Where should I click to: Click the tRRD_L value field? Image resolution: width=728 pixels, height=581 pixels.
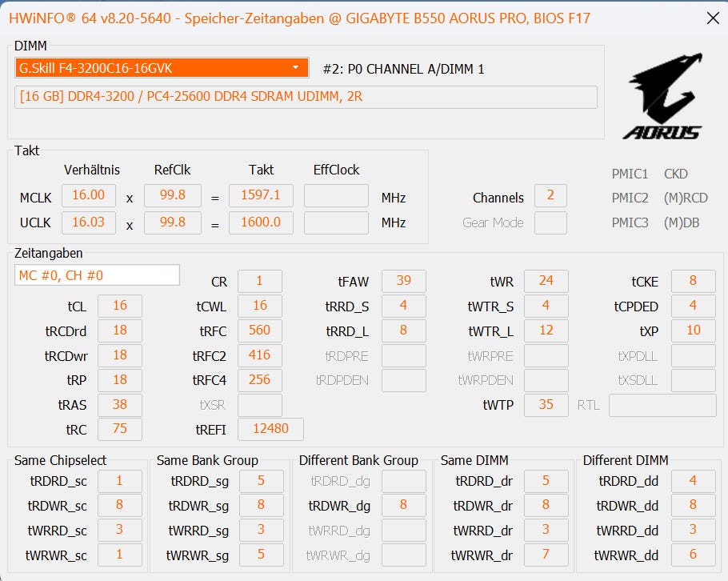pos(404,331)
